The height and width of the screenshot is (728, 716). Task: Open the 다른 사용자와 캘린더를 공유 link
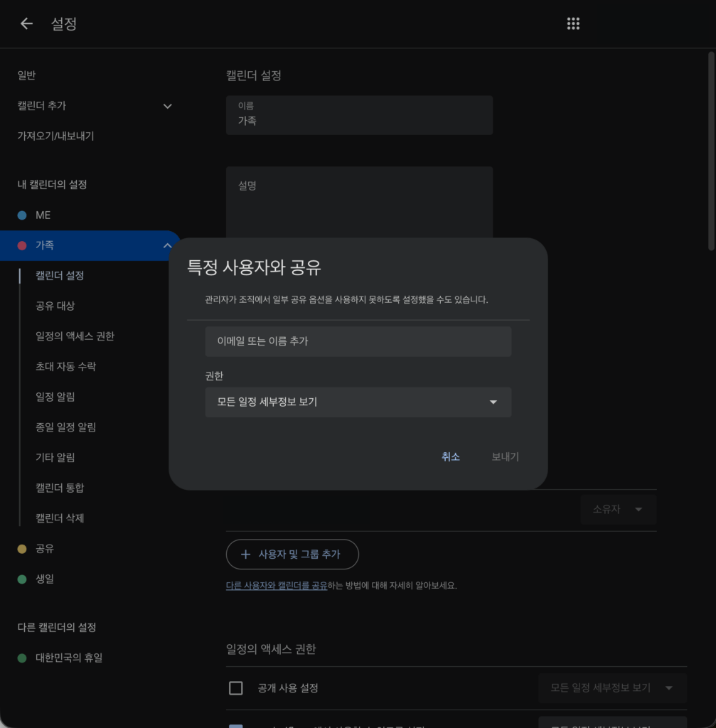pos(277,586)
